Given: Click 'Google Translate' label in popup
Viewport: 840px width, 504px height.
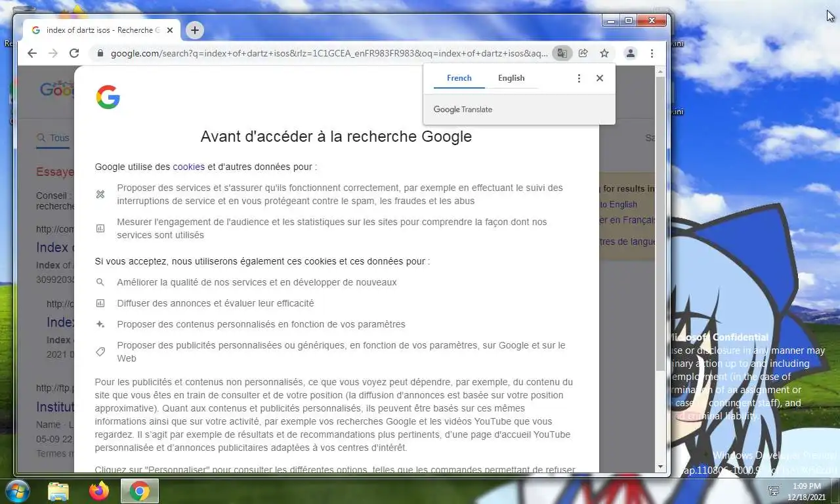Looking at the screenshot, I should tap(463, 110).
